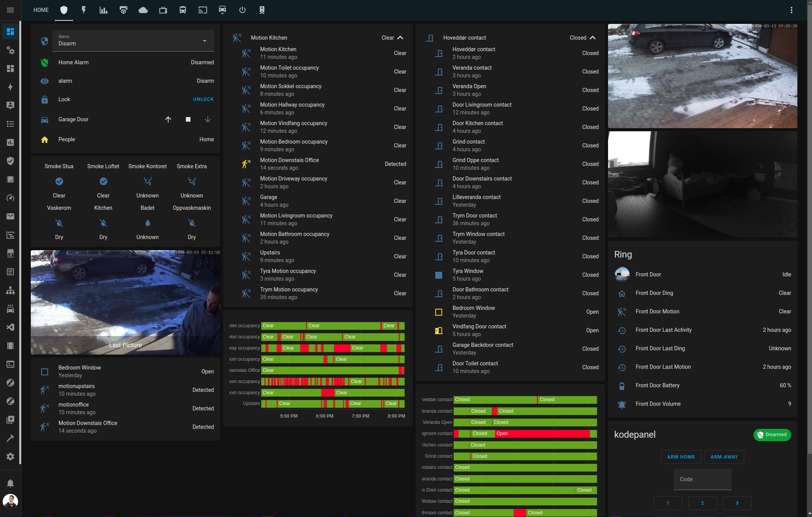Viewport: 812px width, 517px height.
Task: Collapse the Hoveddør contact group
Action: (x=593, y=38)
